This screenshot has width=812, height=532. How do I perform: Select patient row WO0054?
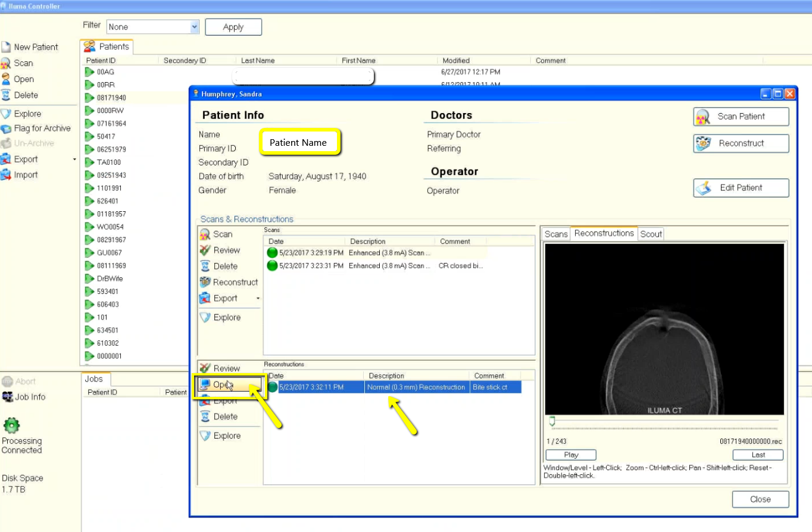[x=135, y=227]
